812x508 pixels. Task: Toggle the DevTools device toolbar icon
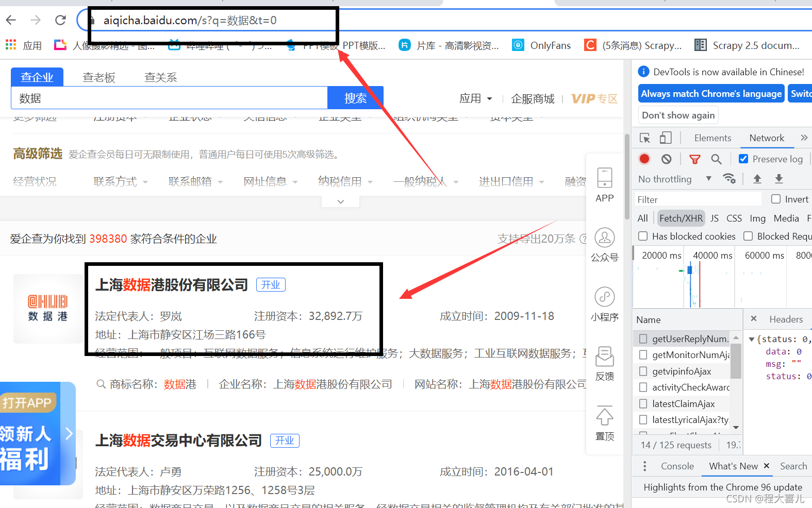666,138
